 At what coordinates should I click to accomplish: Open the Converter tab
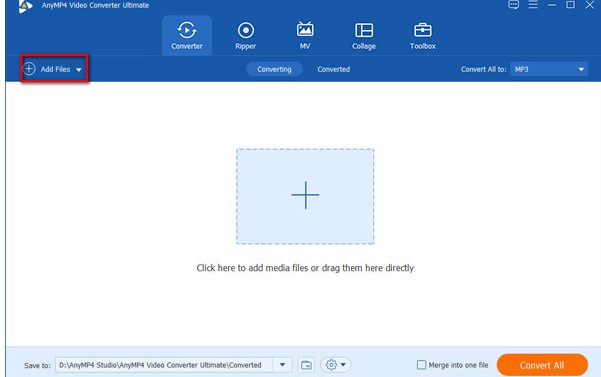coord(187,36)
